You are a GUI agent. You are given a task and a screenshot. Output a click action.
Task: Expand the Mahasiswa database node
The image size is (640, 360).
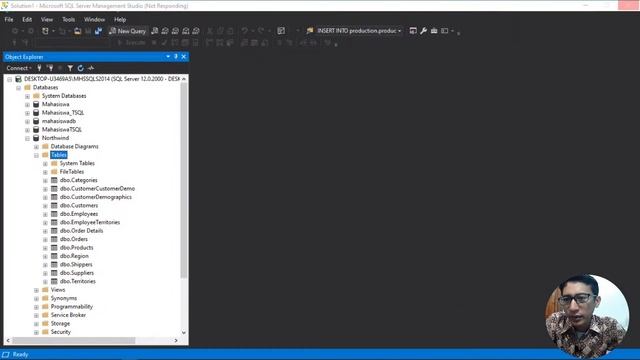pos(27,104)
